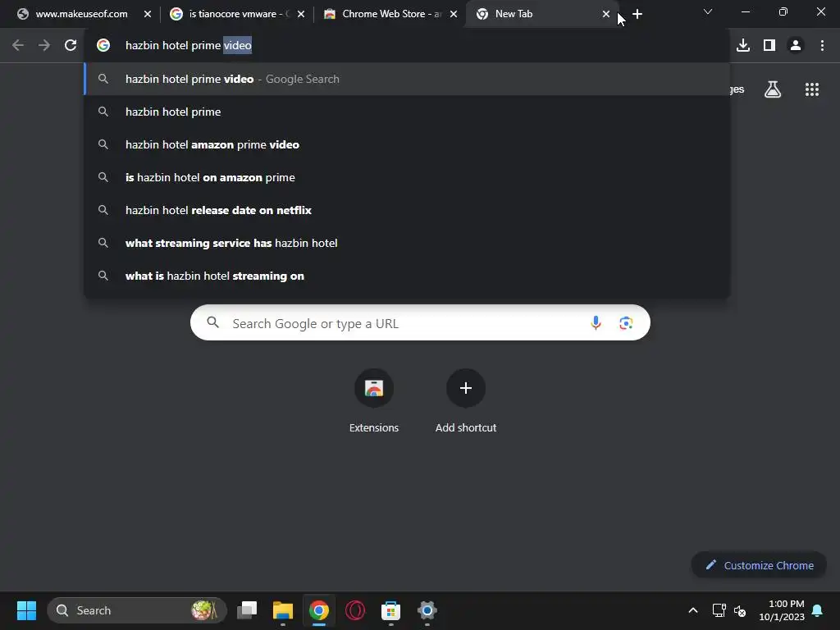Close the makeuseof.com tab

point(148,14)
